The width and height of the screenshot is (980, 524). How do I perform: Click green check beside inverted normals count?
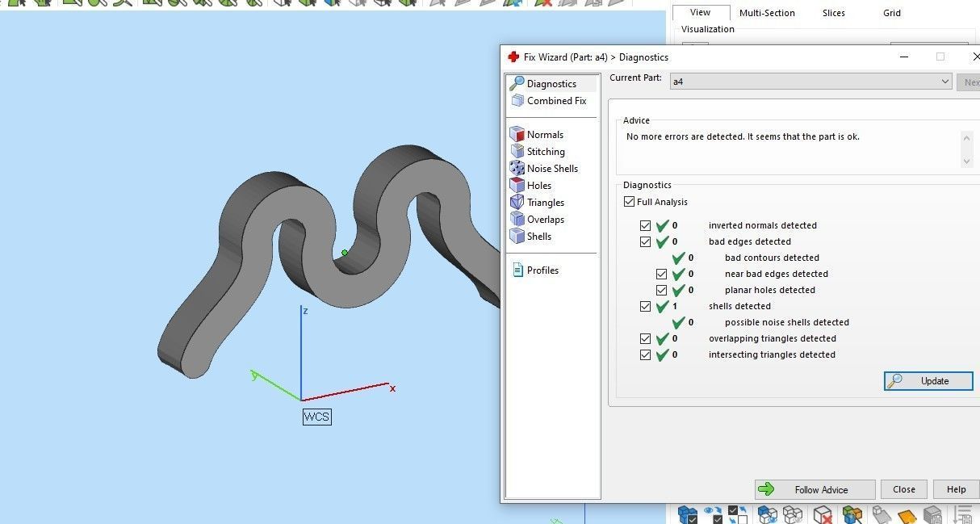point(663,225)
